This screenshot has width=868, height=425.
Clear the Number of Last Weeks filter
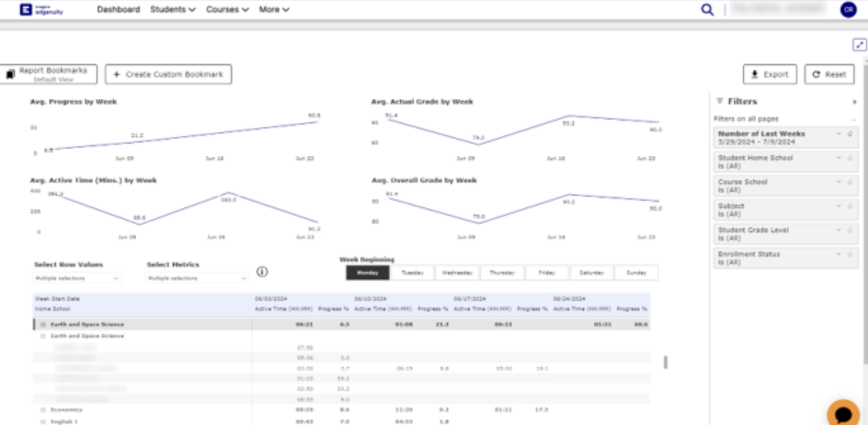[850, 134]
